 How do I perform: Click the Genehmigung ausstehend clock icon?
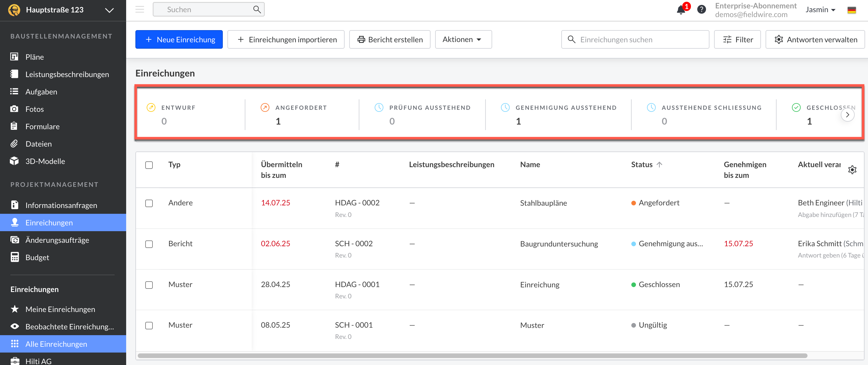[505, 107]
